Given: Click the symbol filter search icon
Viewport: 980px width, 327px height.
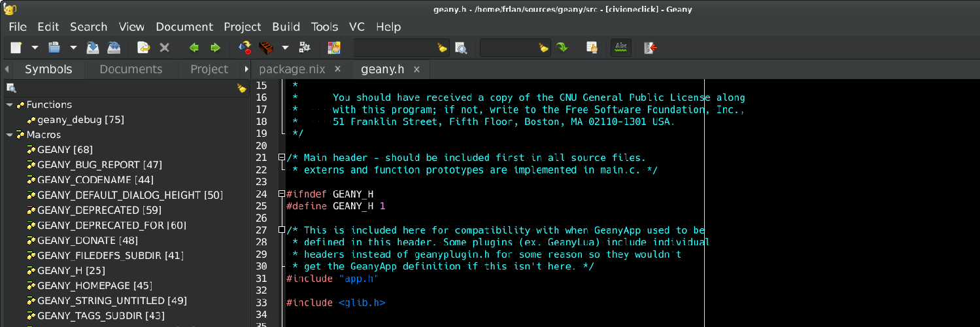Looking at the screenshot, I should point(10,88).
